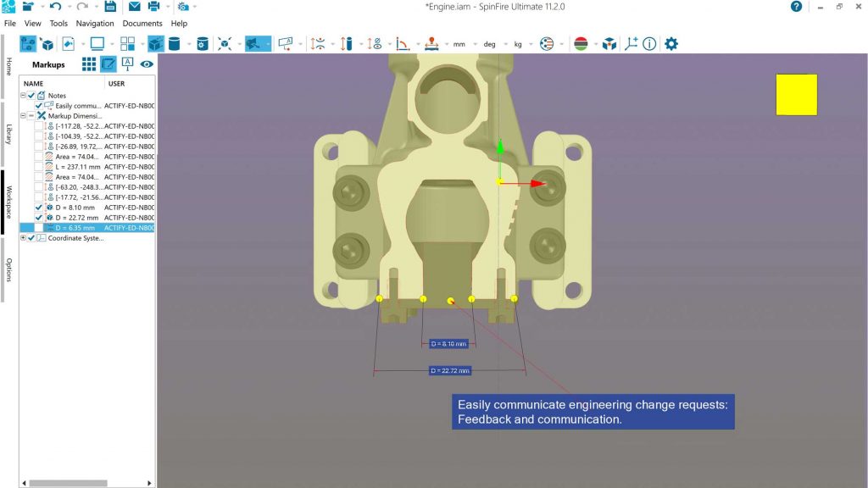Uncheck the D = 22.72 mm checkbox

coord(39,218)
